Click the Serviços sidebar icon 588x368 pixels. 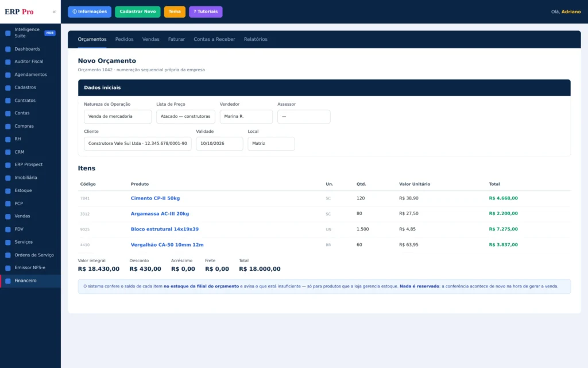pos(8,242)
